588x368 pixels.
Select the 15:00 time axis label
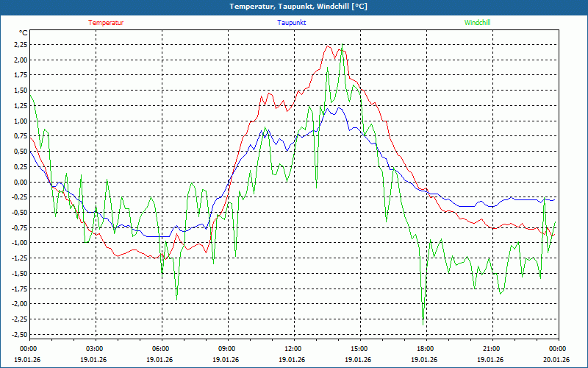coord(359,349)
